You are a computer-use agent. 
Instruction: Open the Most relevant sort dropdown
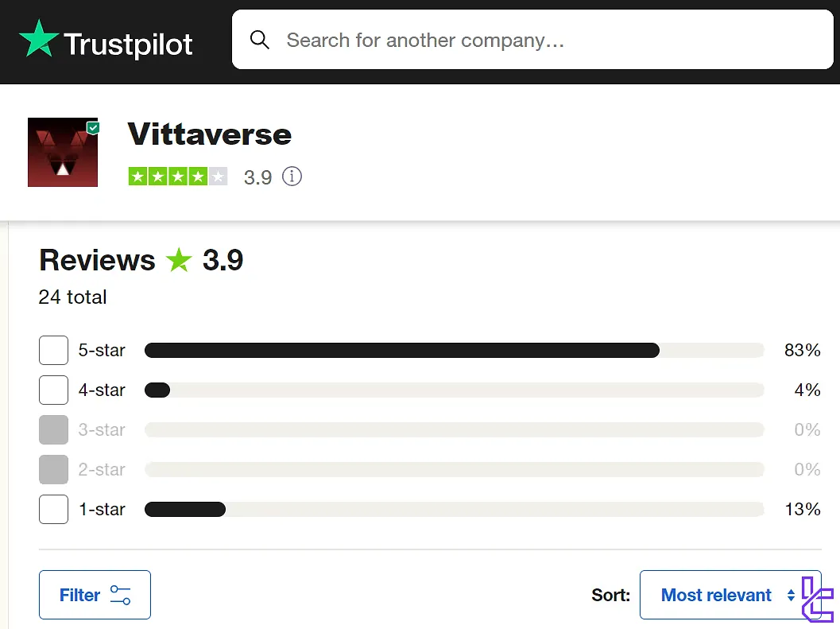pyautogui.click(x=717, y=595)
